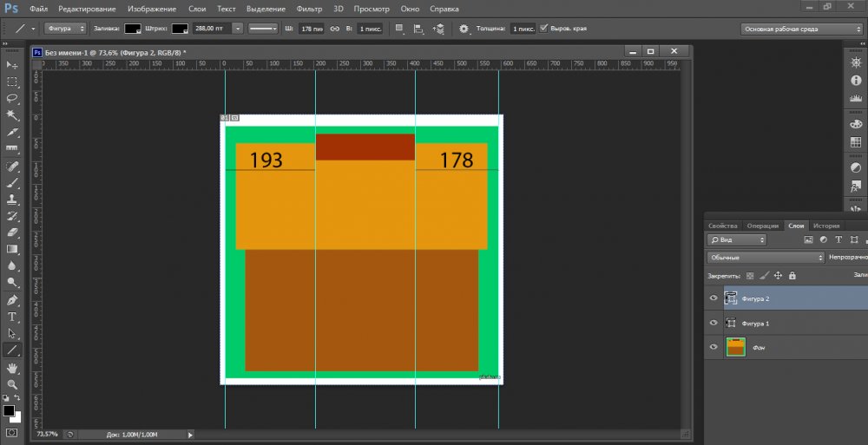Open the Обычные blend mode dropdown
Viewport: 868px width, 445px height.
[x=765, y=258]
